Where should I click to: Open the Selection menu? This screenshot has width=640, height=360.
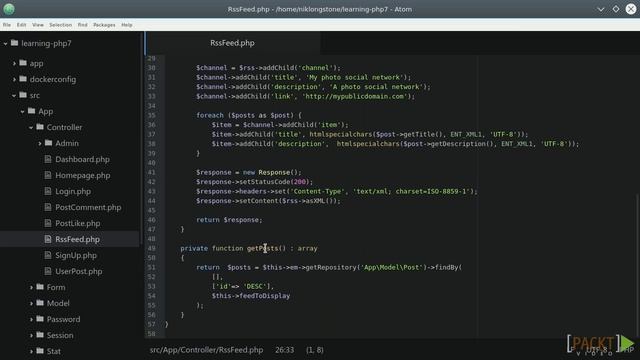(60, 25)
